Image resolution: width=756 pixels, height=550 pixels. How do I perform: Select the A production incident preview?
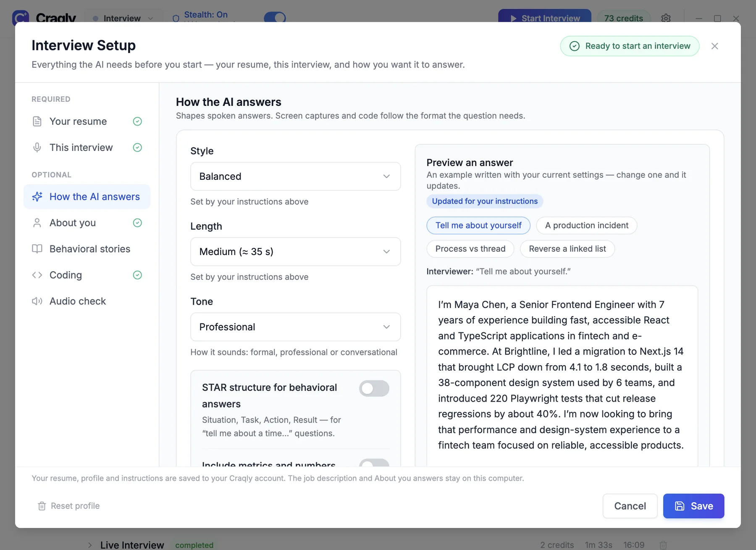[587, 226]
